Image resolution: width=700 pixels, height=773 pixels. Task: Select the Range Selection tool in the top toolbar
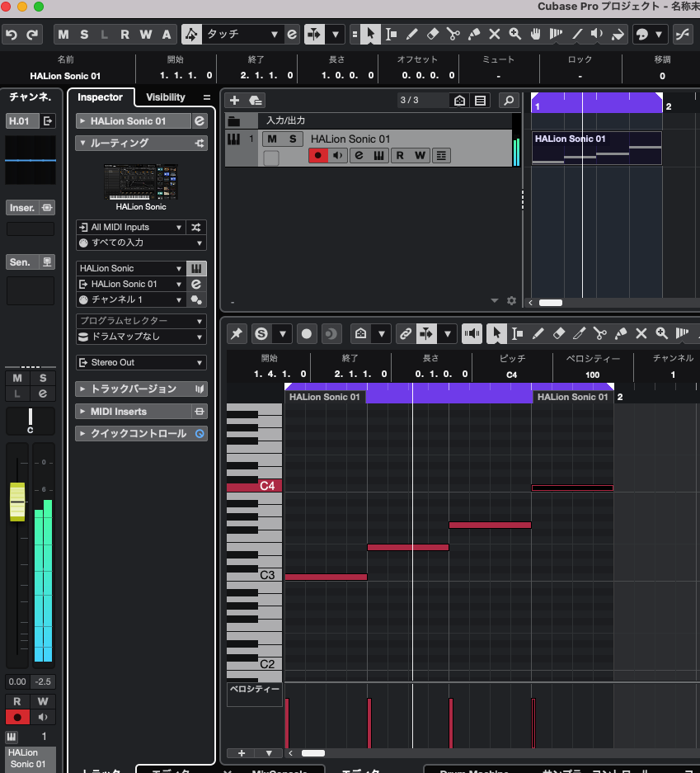(x=391, y=34)
